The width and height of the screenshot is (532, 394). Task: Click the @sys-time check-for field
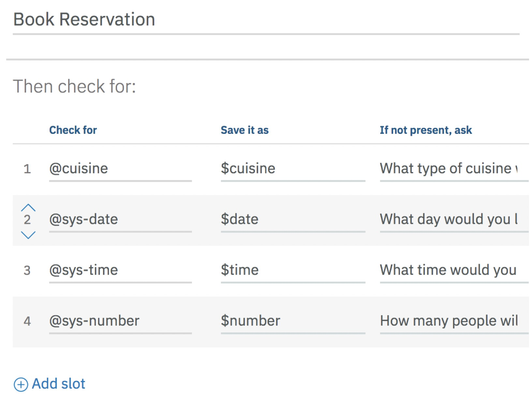120,271
